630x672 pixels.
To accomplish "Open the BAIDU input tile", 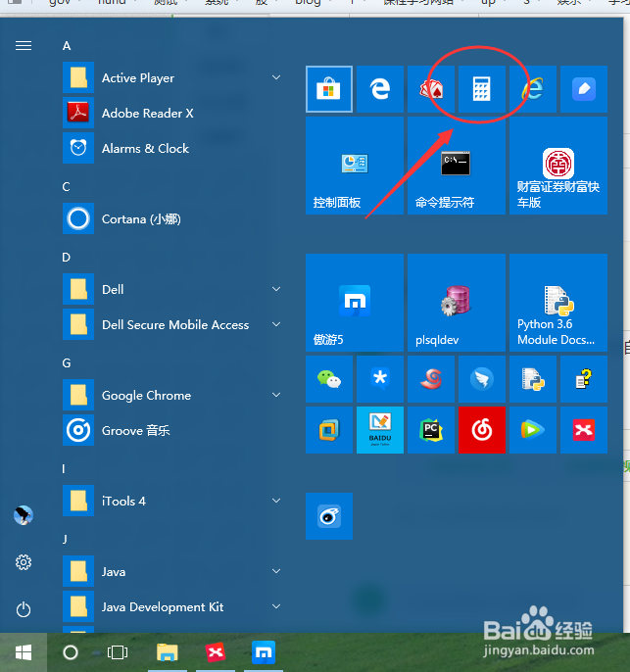I will point(380,430).
